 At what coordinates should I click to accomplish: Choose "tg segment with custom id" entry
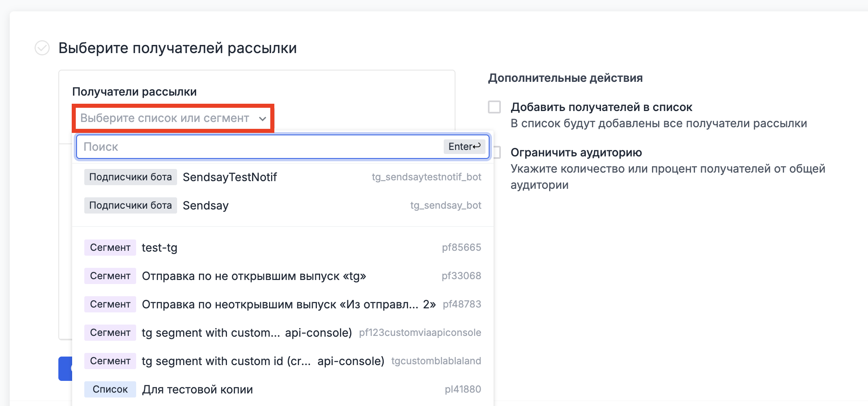(263, 361)
